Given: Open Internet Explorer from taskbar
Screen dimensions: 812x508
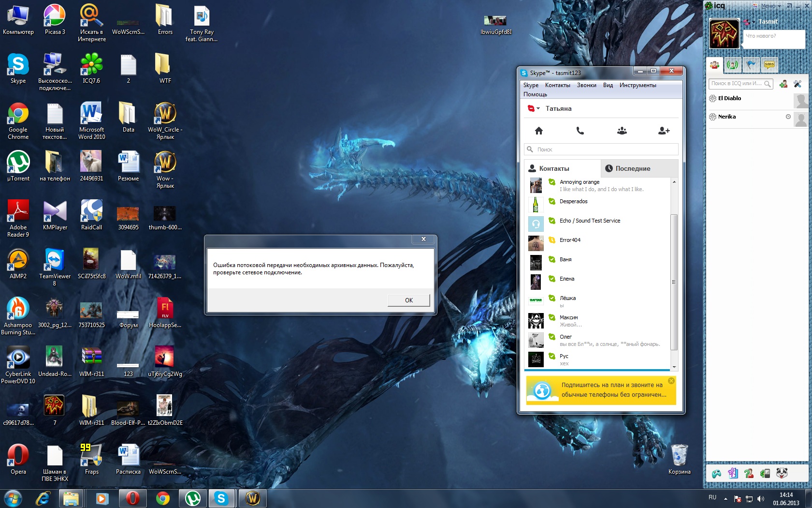Looking at the screenshot, I should [43, 498].
